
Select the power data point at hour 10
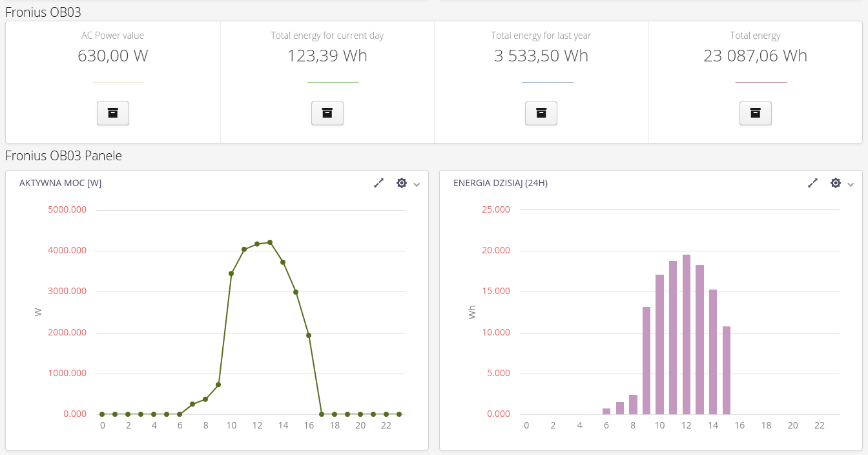tap(231, 273)
